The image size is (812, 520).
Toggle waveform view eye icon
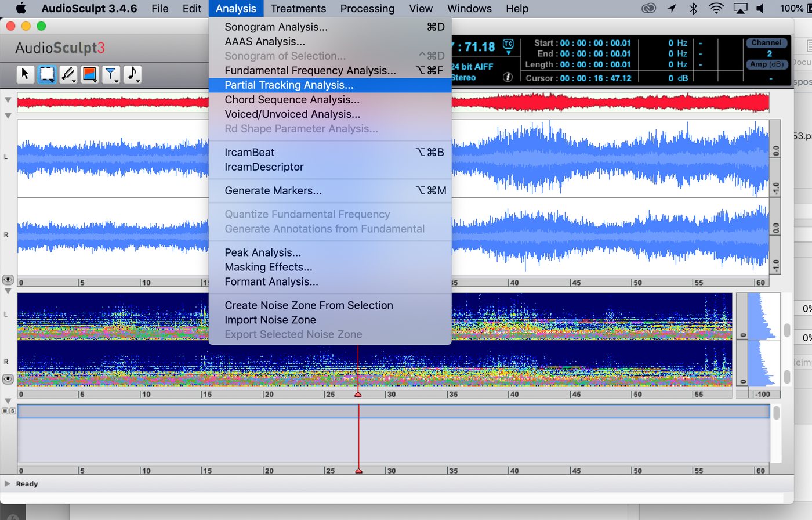8,280
